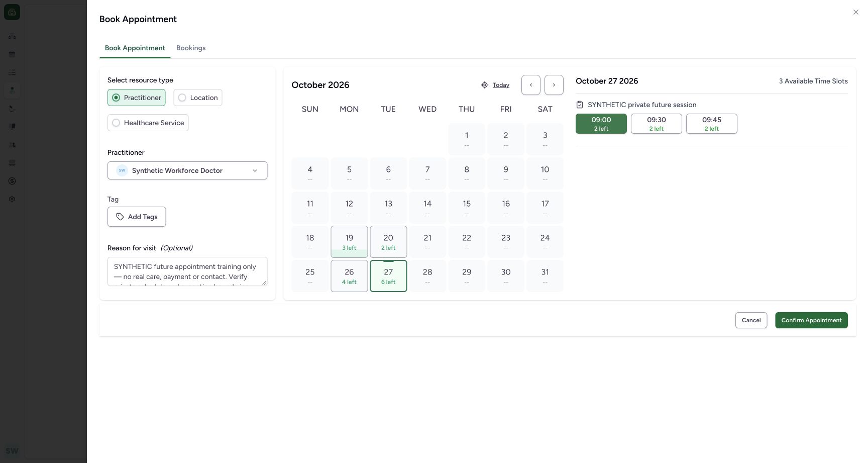Click the crosshair icon beside Today
This screenshot has width=868, height=463.
485,85
